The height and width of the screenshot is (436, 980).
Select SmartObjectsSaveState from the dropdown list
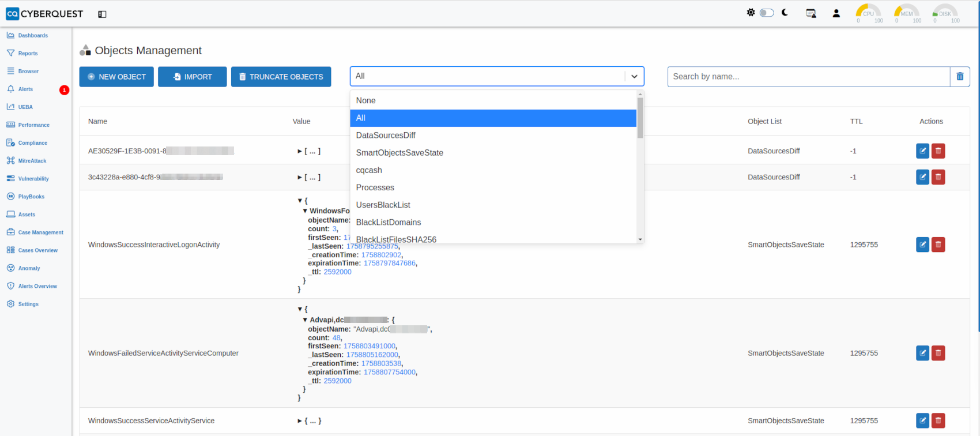(x=399, y=153)
